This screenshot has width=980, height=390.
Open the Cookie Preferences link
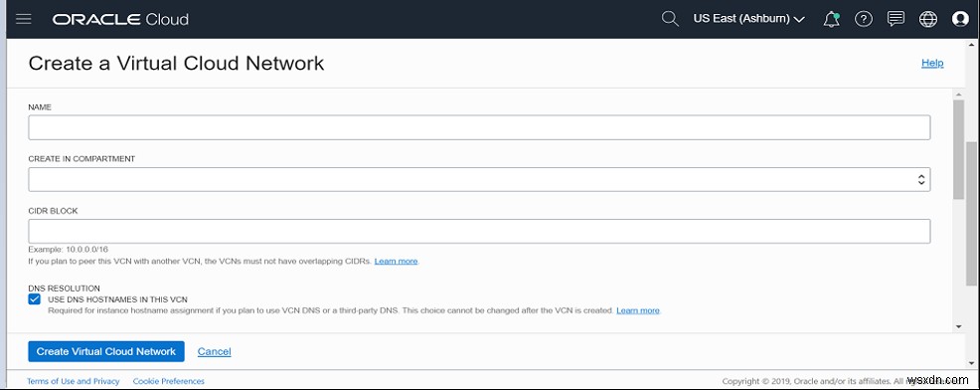[169, 381]
